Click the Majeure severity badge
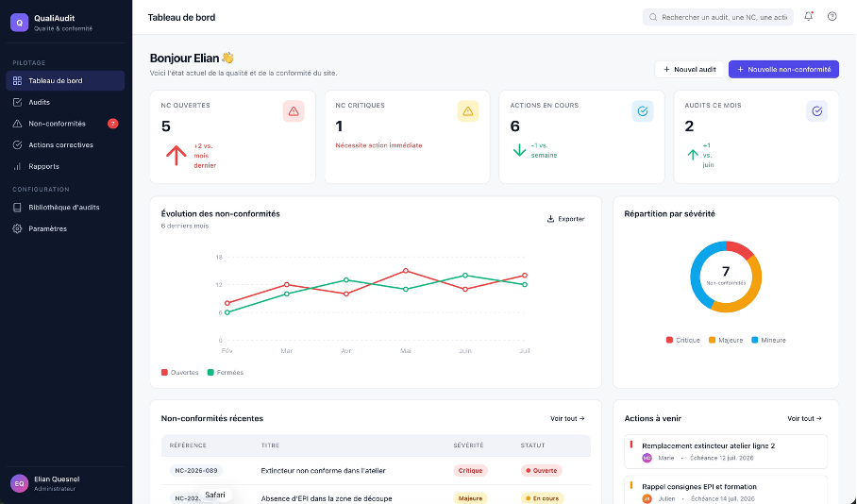The image size is (857, 504). pyautogui.click(x=470, y=498)
